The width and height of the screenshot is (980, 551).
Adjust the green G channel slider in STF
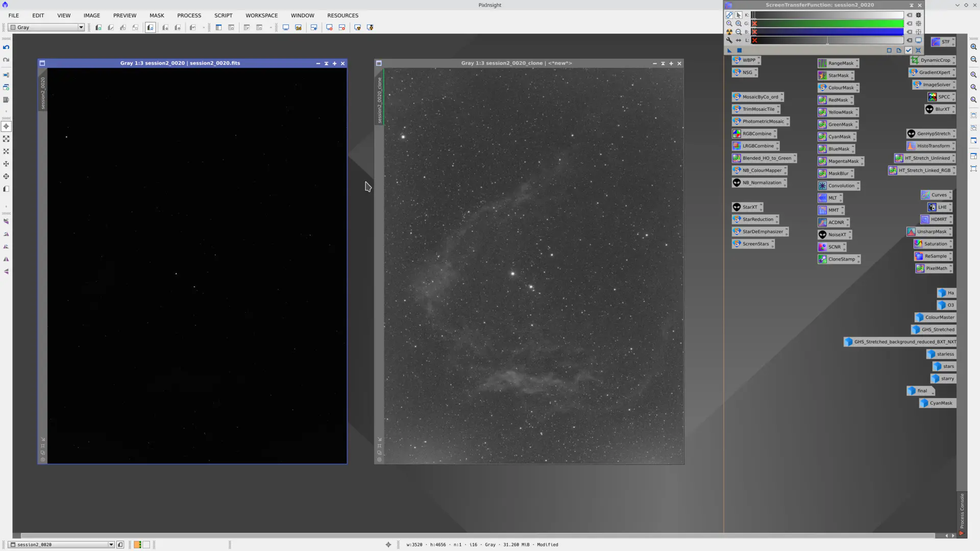click(827, 23)
